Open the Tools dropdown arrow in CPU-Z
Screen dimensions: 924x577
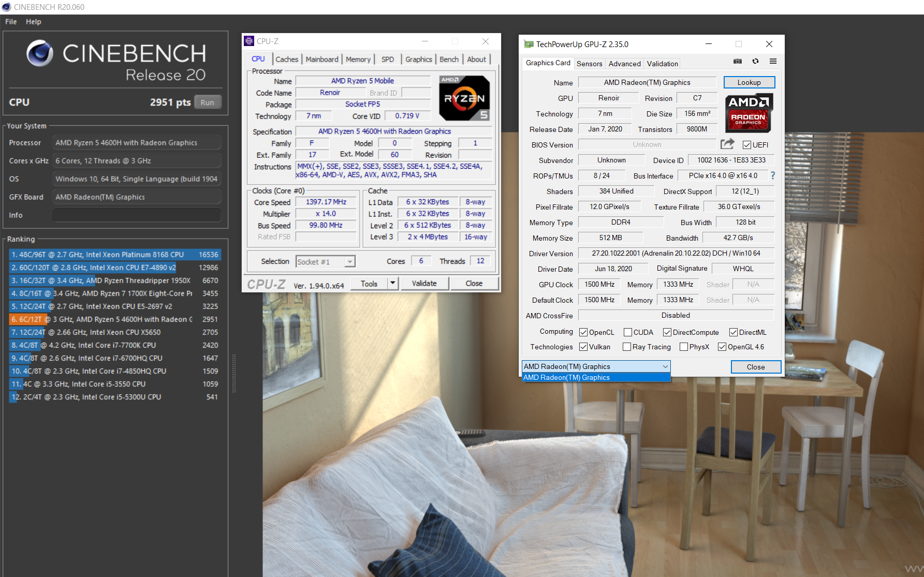click(392, 283)
